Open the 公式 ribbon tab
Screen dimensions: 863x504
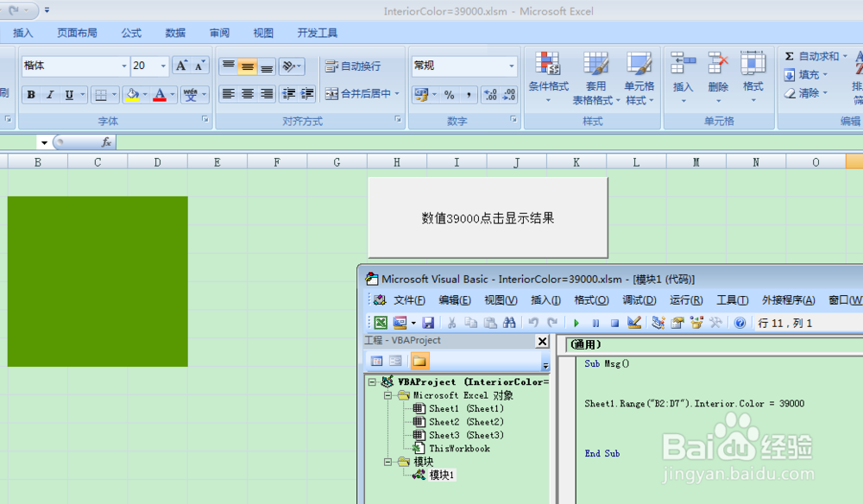[x=131, y=33]
